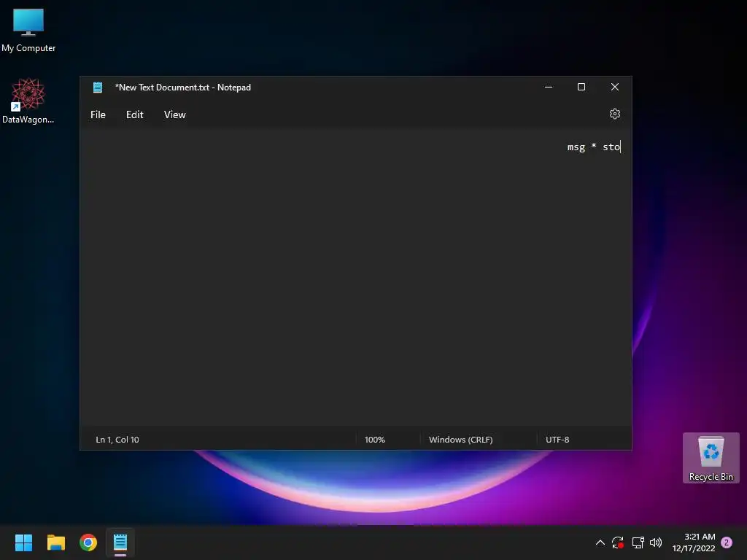Click the sync tray icon with red dot

tap(618, 542)
